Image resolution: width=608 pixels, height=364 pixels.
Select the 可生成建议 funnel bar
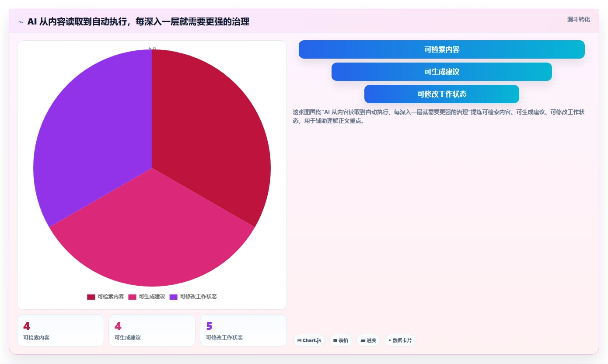click(x=442, y=72)
